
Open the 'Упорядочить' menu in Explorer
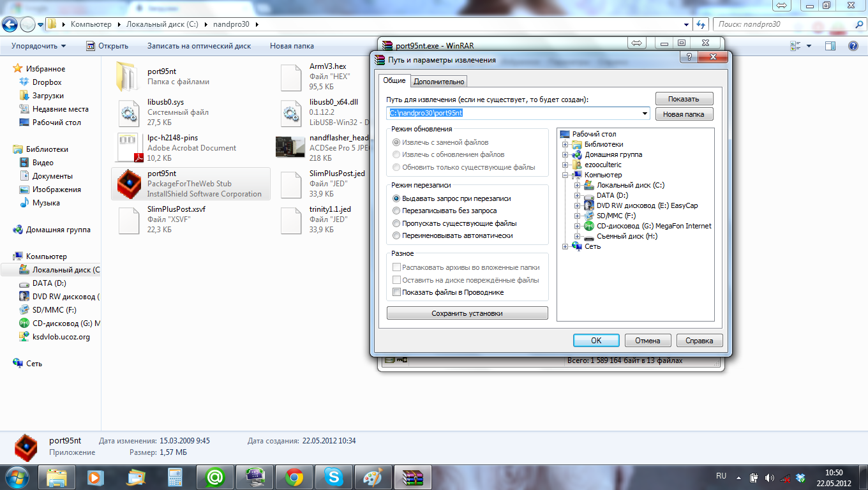pos(38,46)
